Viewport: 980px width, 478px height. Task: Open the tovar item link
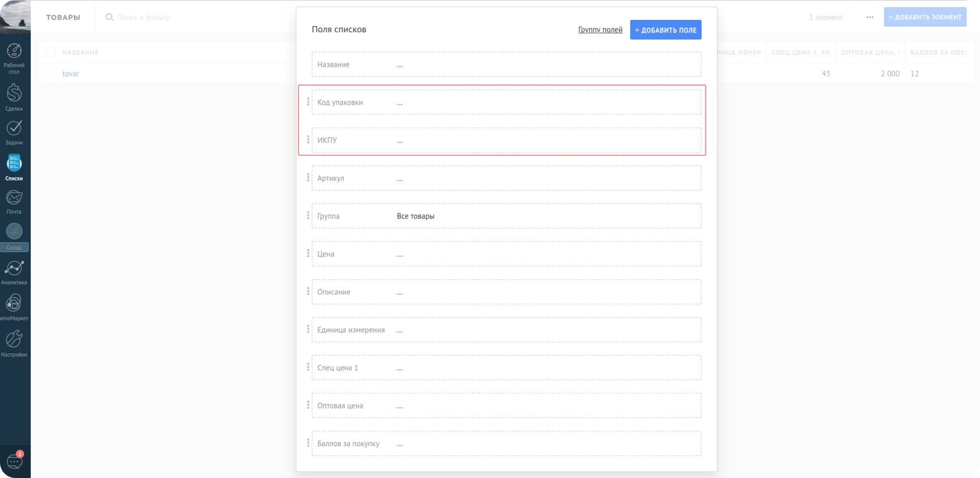pyautogui.click(x=71, y=73)
